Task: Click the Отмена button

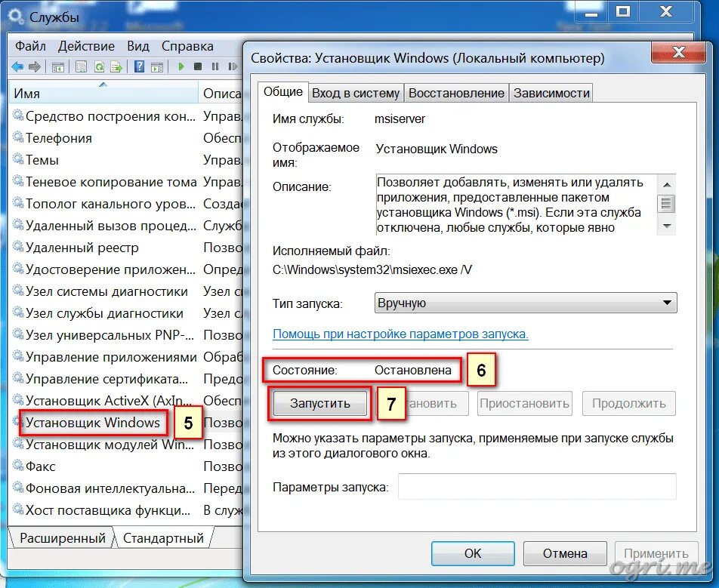Action: (565, 553)
